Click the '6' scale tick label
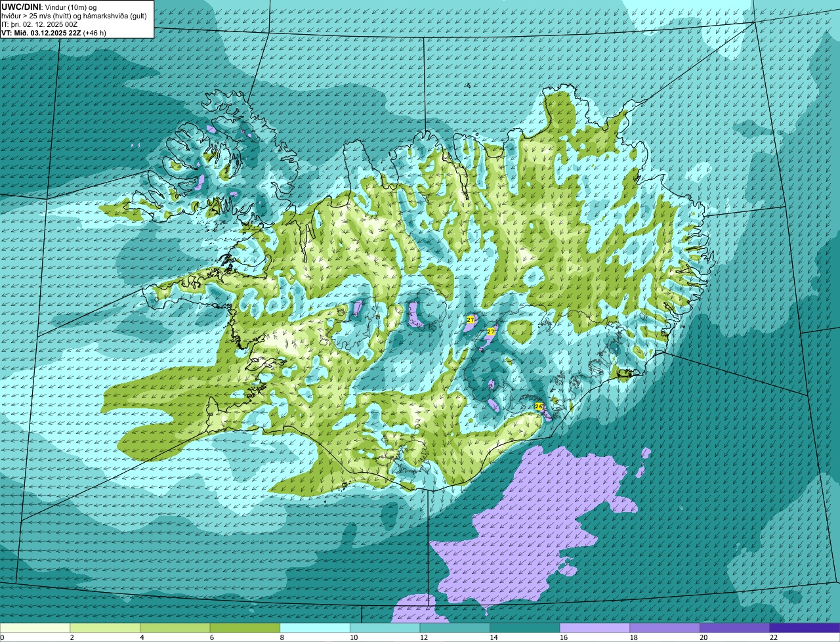 pyautogui.click(x=212, y=637)
